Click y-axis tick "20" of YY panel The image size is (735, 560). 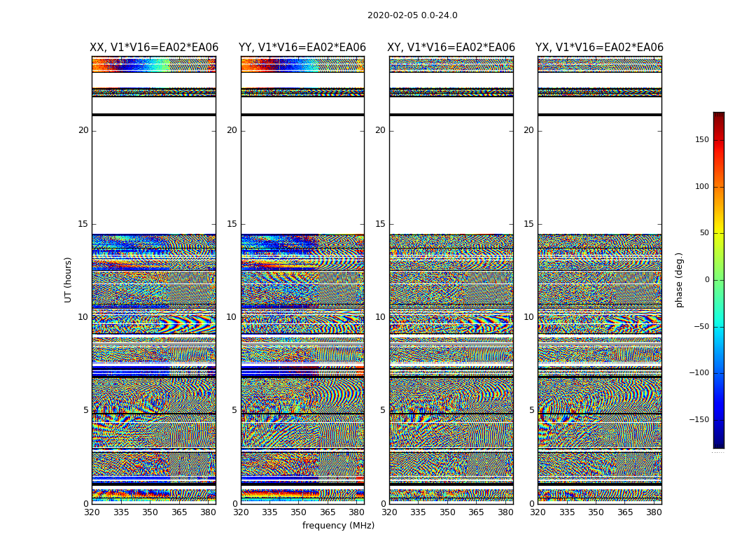click(x=232, y=130)
